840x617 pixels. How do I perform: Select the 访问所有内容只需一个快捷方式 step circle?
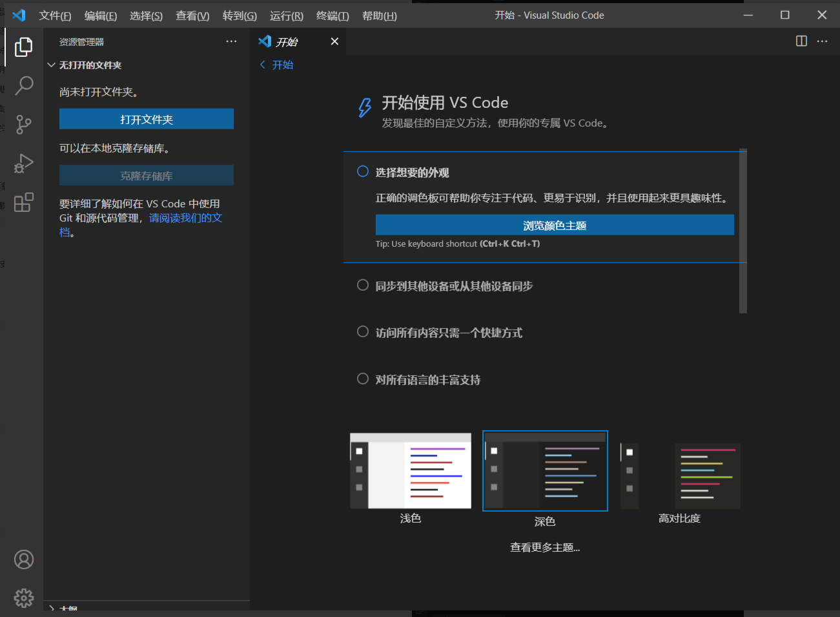363,331
